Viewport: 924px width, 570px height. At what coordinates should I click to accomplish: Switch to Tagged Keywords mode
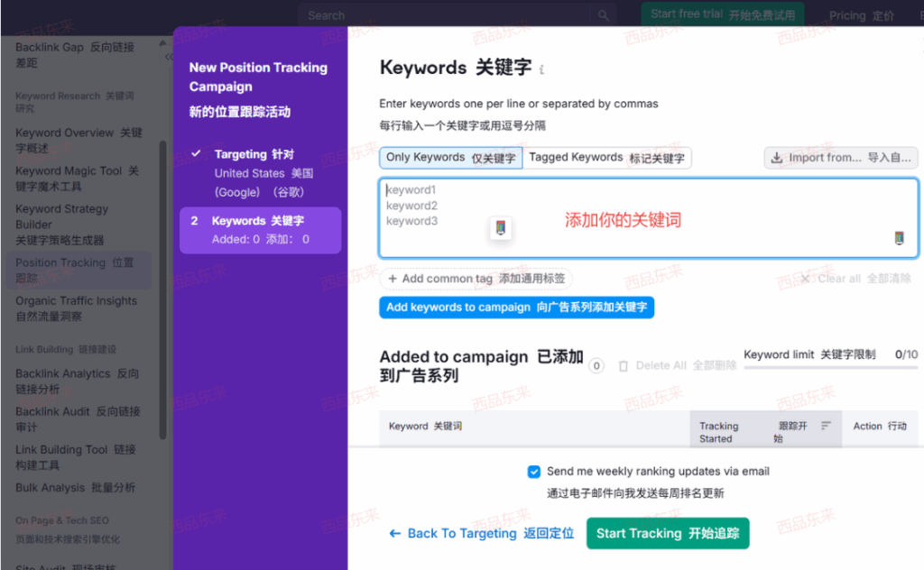(606, 158)
